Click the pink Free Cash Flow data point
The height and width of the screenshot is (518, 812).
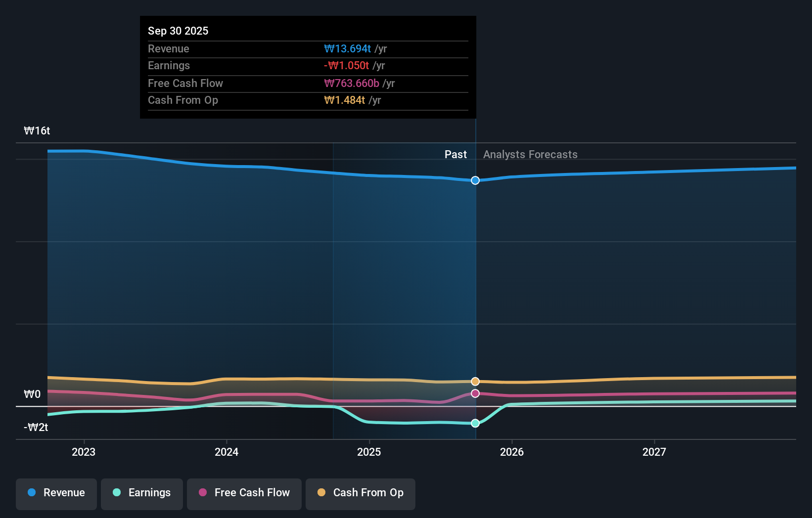coord(475,393)
